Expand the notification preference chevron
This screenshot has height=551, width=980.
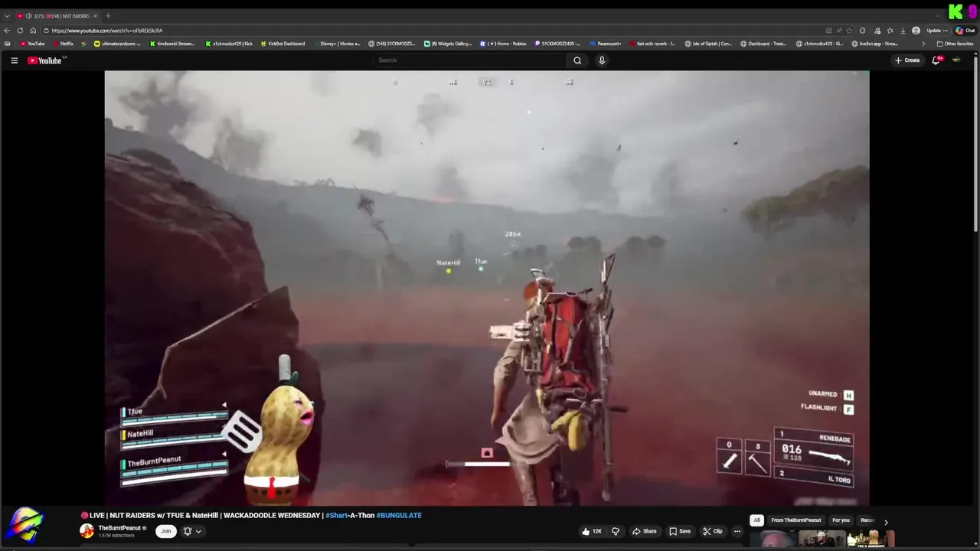tap(198, 531)
